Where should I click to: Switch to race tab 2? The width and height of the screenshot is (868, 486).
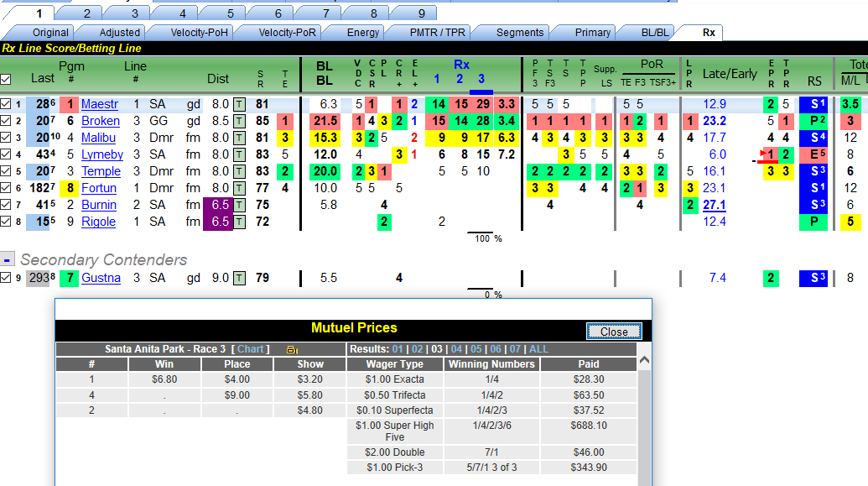[87, 13]
